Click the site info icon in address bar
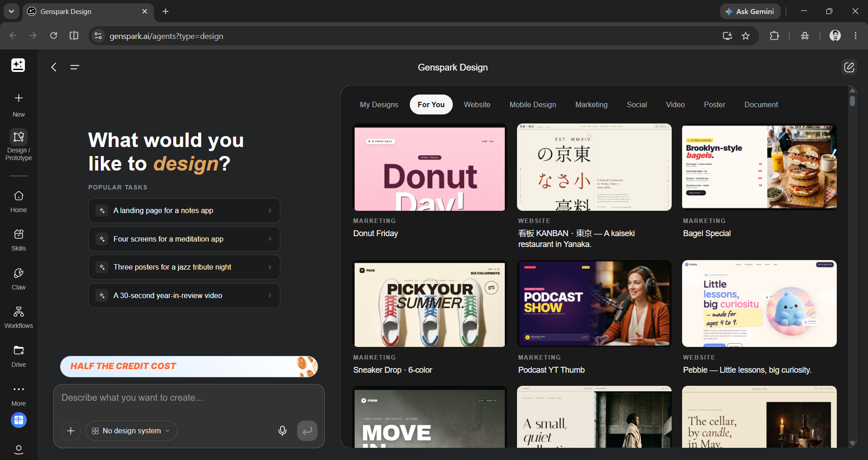The image size is (868, 460). (x=98, y=36)
